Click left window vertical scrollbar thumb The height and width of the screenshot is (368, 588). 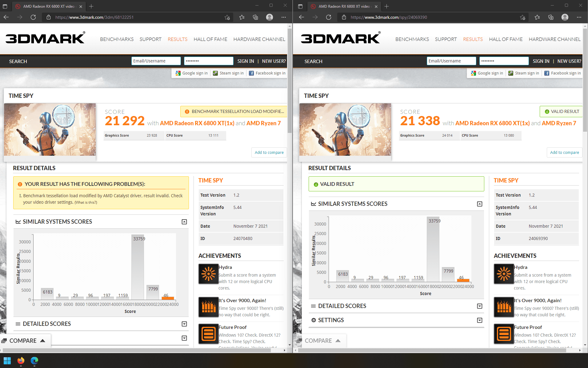click(290, 81)
